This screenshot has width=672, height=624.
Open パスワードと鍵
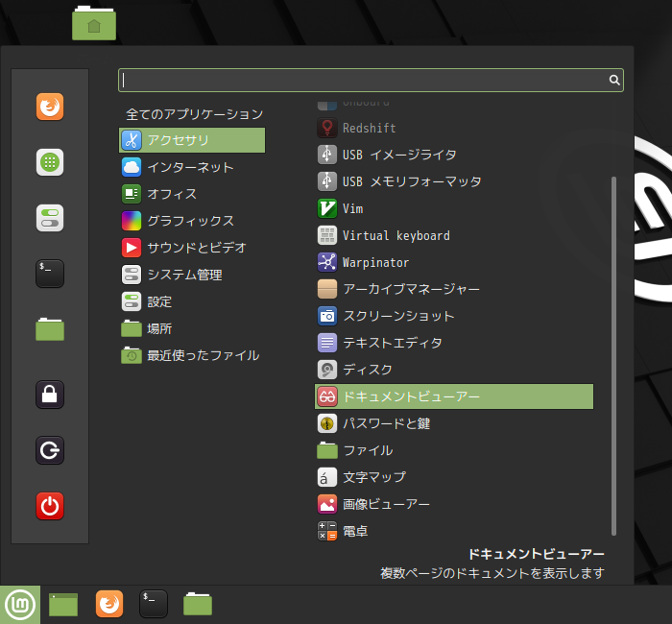pos(454,423)
